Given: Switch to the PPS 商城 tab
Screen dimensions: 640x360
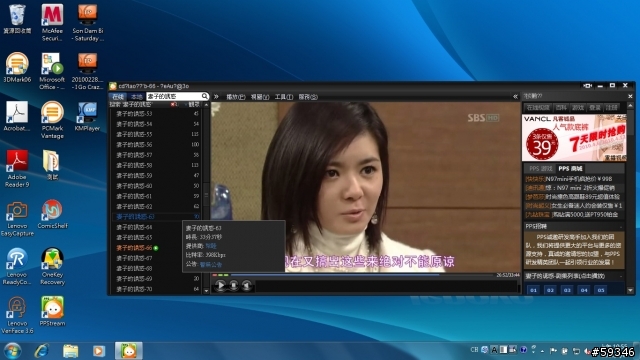Looking at the screenshot, I should pyautogui.click(x=571, y=169).
